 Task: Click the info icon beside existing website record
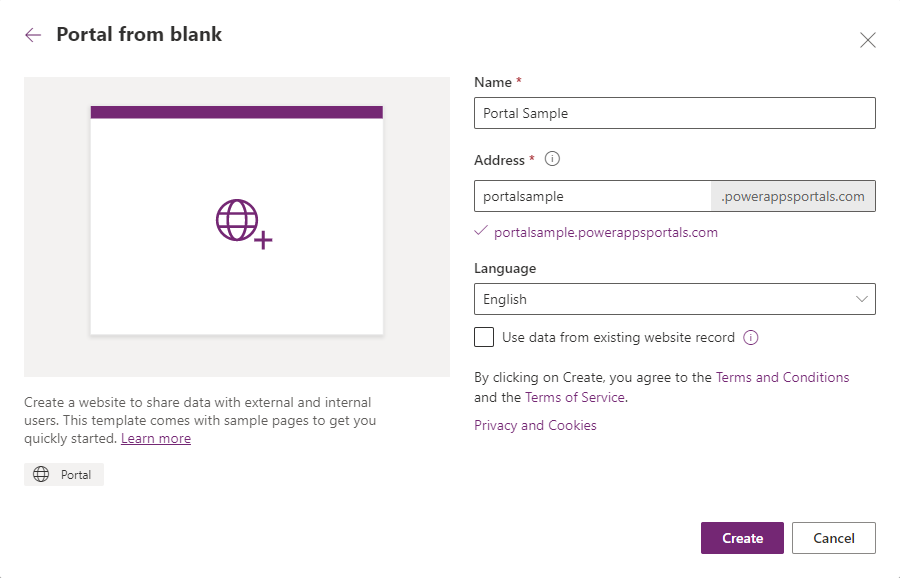coord(751,337)
